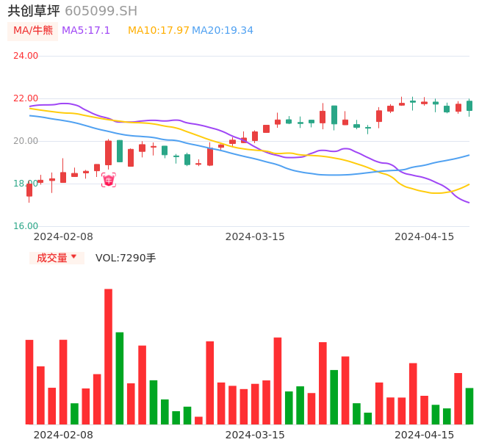Click the last green volume bar
504x445 pixels.
point(469,405)
